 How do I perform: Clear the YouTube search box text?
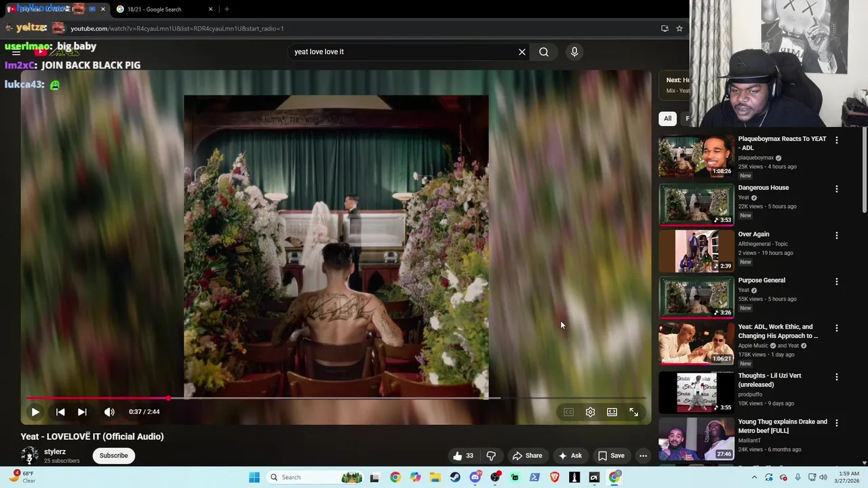pos(522,52)
